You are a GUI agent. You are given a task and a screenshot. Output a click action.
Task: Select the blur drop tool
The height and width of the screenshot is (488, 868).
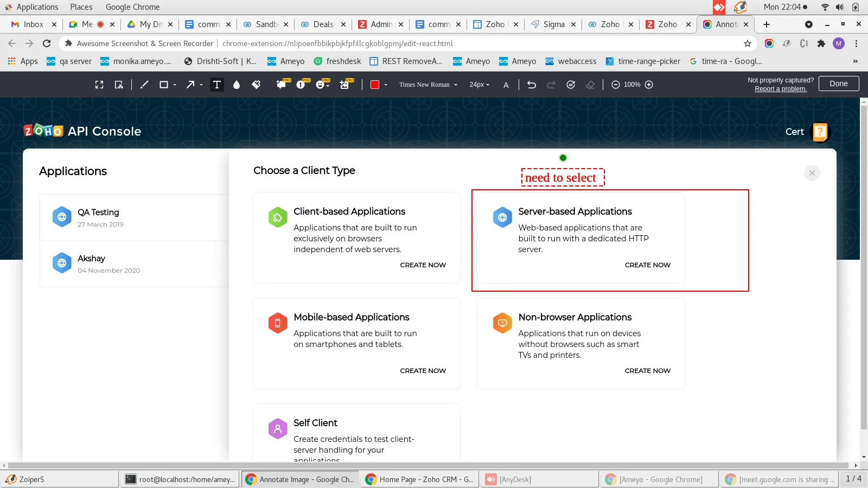(237, 85)
